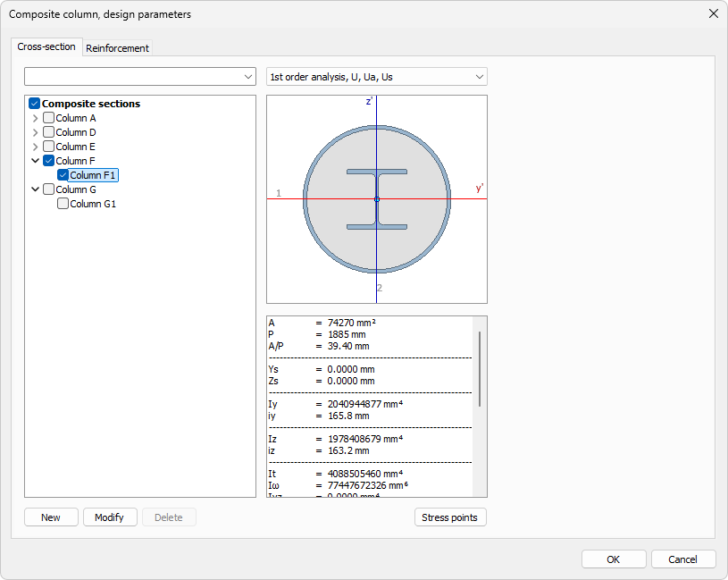
Task: Collapse the Column G tree node
Action: pyautogui.click(x=36, y=189)
